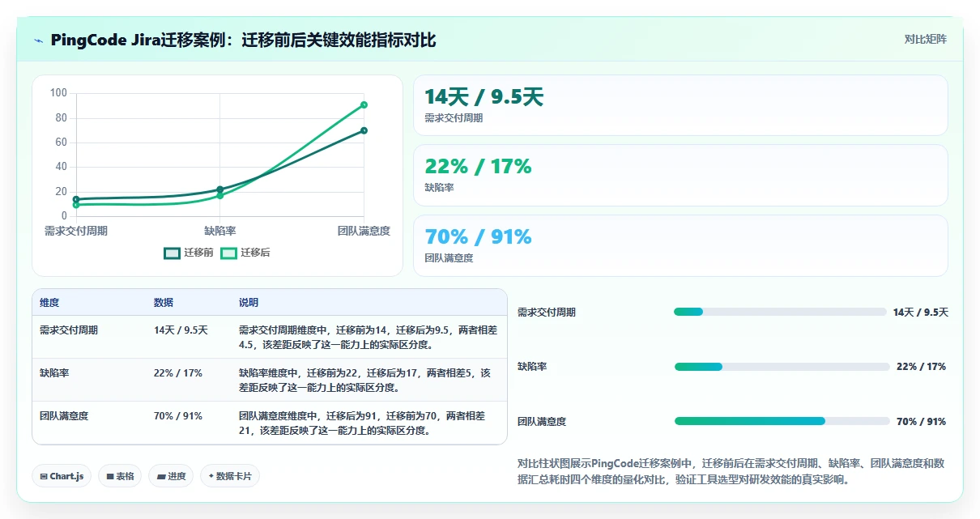This screenshot has height=519, width=980.
Task: Click the 迁移前 data point at 缺陷率
Action: click(219, 189)
